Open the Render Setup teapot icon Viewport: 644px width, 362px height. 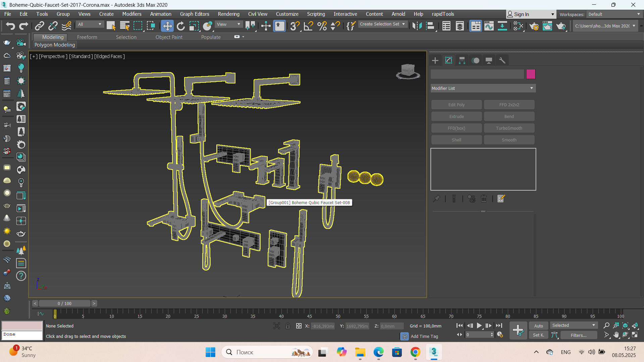[x=534, y=26]
